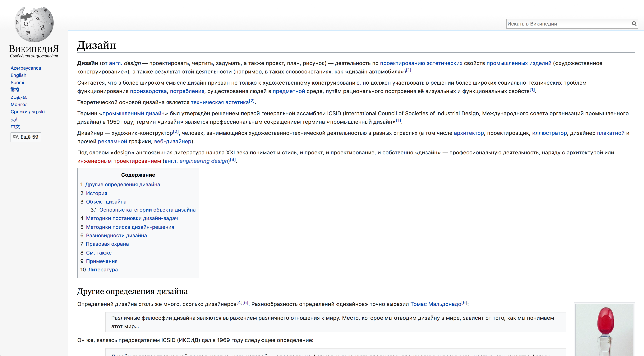This screenshot has height=356, width=644.
Task: Open the Chinese (中文) language version
Action: click(15, 127)
